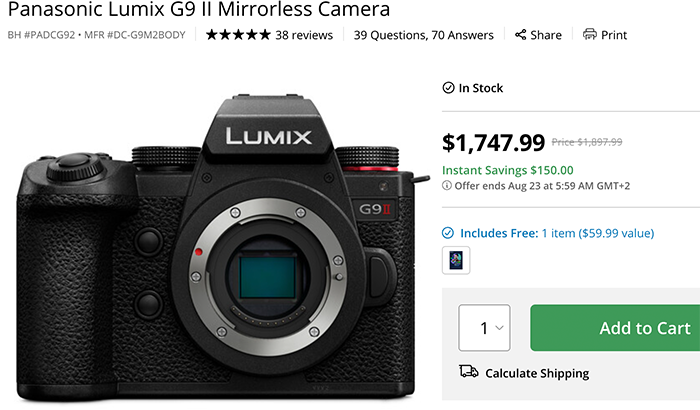Open the quantity dropdown
Image resolution: width=700 pixels, height=410 pixels.
pyautogui.click(x=484, y=328)
